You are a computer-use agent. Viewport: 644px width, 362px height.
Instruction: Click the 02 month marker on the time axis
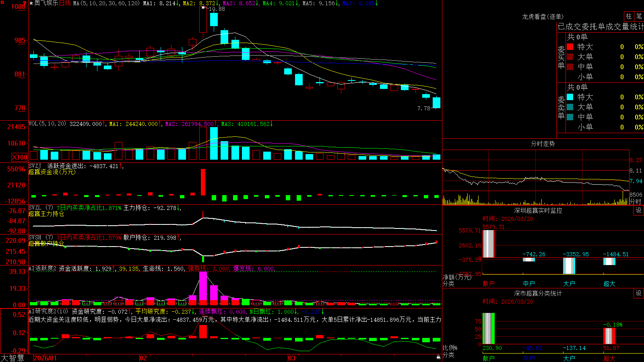coord(143,358)
